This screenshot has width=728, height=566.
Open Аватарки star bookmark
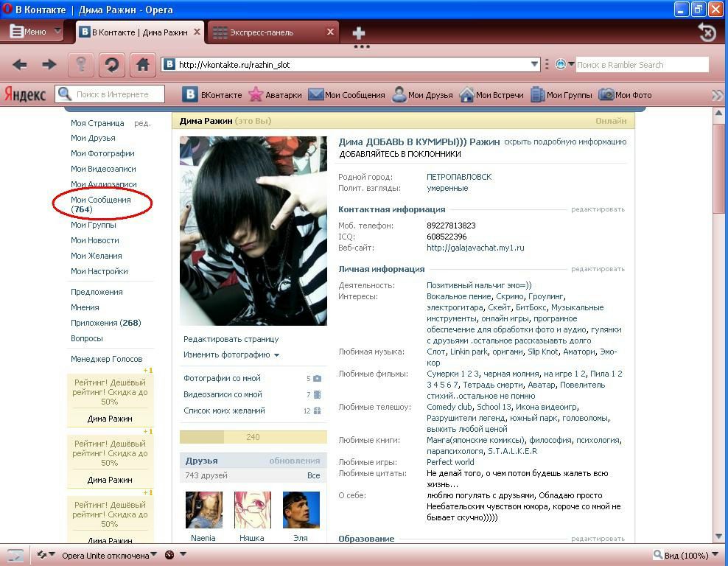256,95
